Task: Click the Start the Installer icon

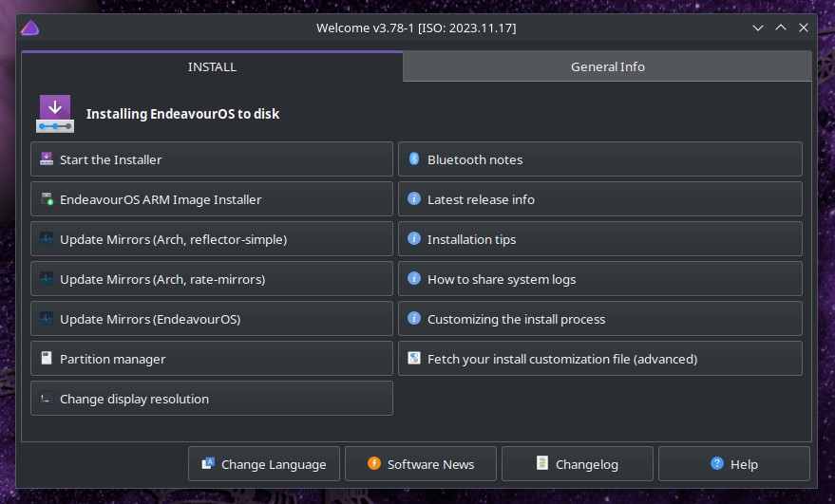Action: click(x=47, y=159)
